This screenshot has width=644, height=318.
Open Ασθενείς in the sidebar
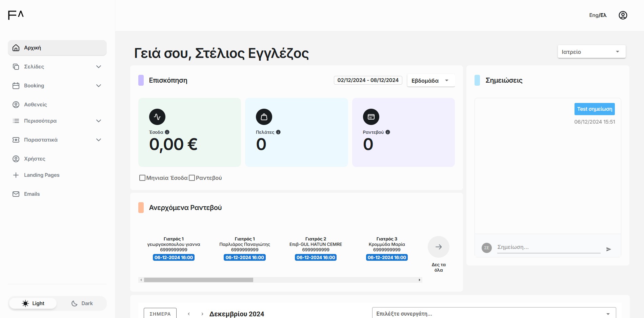(x=35, y=105)
